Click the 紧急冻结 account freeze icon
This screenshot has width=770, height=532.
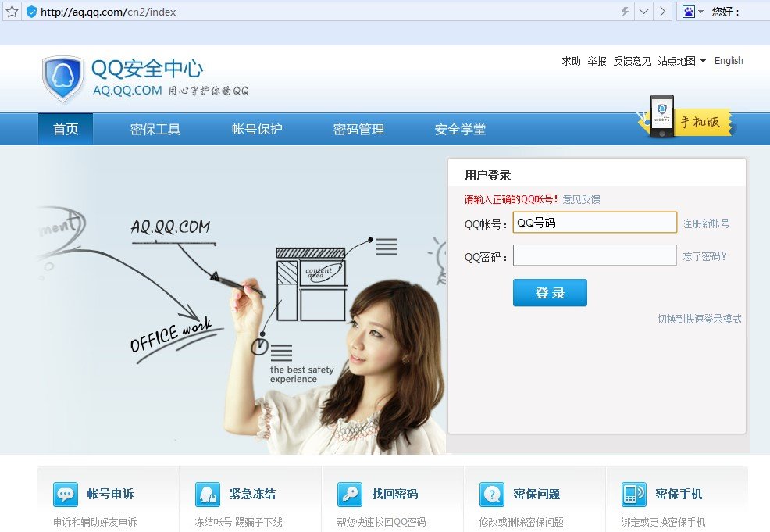tap(208, 495)
